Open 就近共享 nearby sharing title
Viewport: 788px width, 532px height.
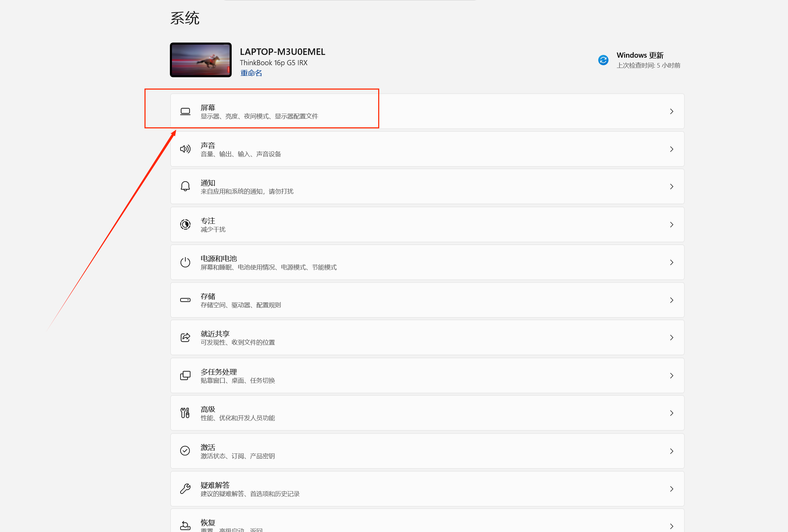coord(215,334)
